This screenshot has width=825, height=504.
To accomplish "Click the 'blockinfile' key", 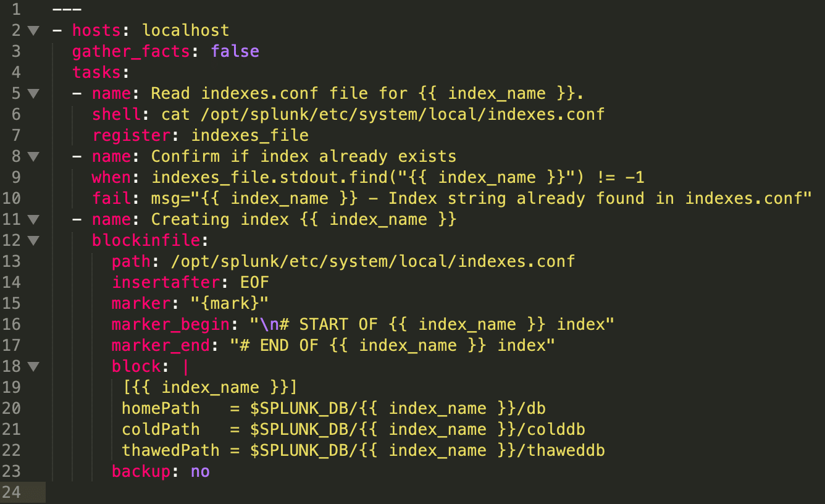I will pos(146,240).
